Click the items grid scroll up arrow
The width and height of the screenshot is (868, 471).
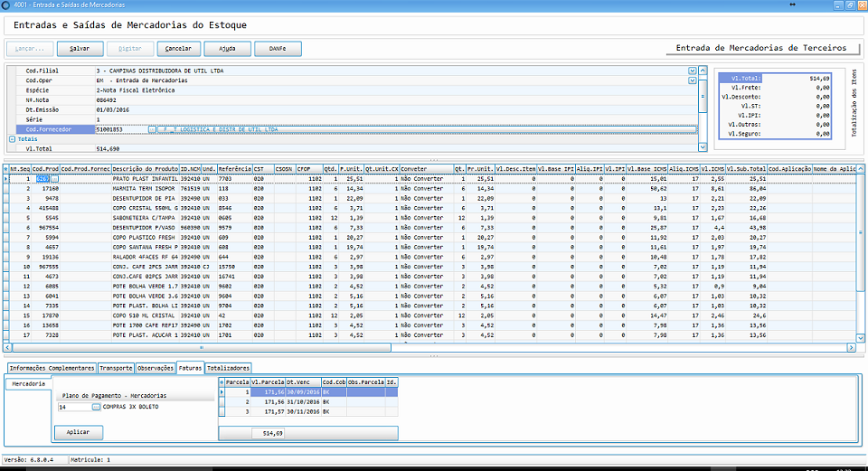click(x=860, y=169)
